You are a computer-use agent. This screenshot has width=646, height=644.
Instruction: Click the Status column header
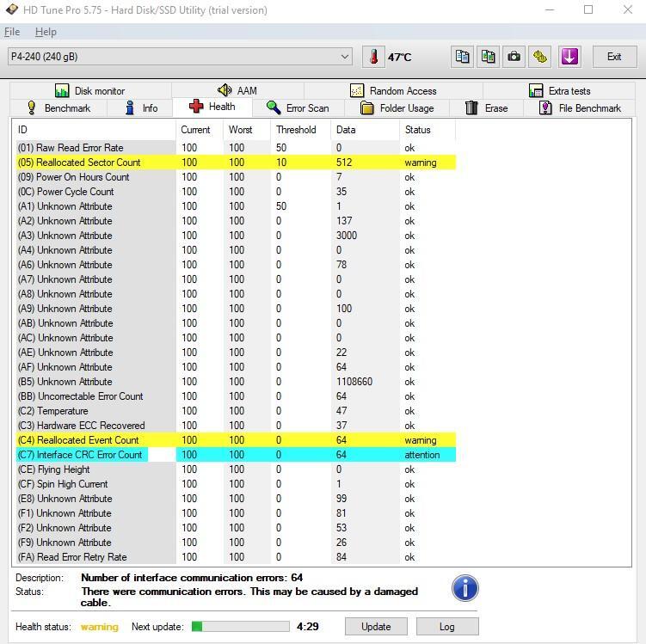pyautogui.click(x=428, y=130)
